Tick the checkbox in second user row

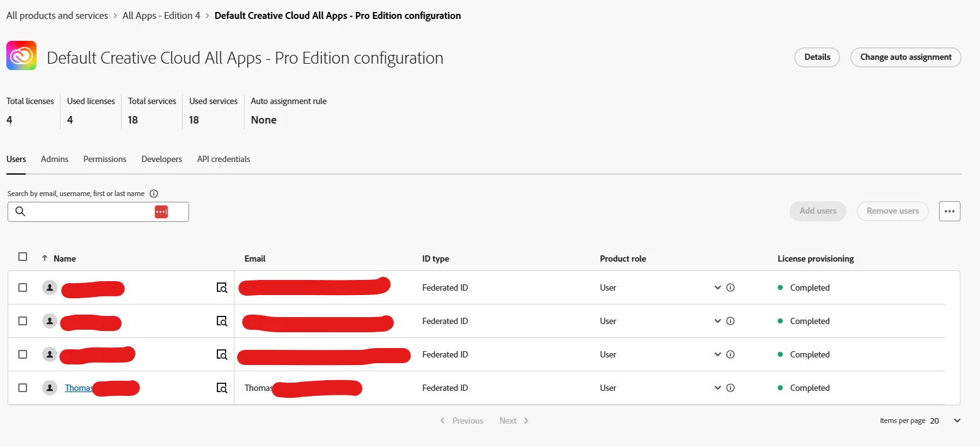coord(23,321)
